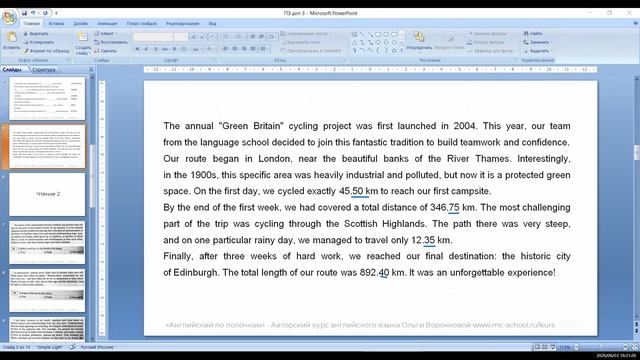Image resolution: width=640 pixels, height=360 pixels.
Task: Toggle text shadow button
Action: [x=174, y=49]
